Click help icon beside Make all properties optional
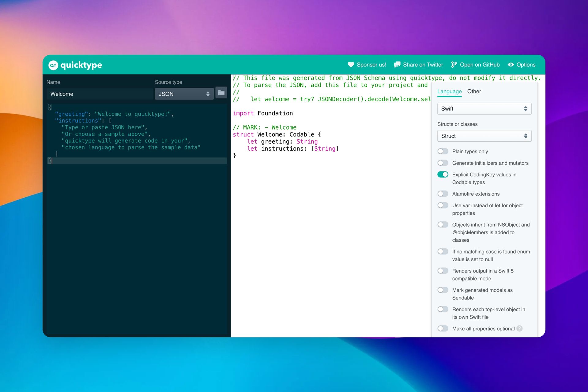Viewport: 588px width, 392px height. pos(519,329)
